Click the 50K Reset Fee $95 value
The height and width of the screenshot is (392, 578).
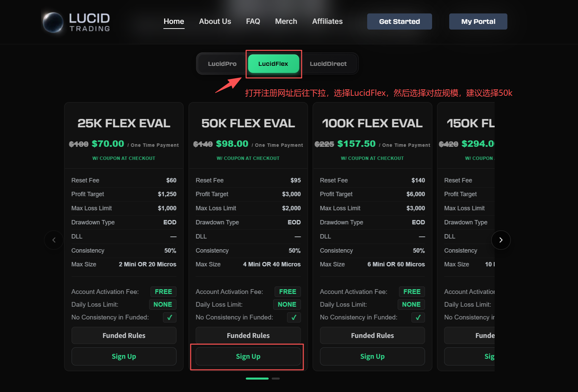pyautogui.click(x=296, y=180)
